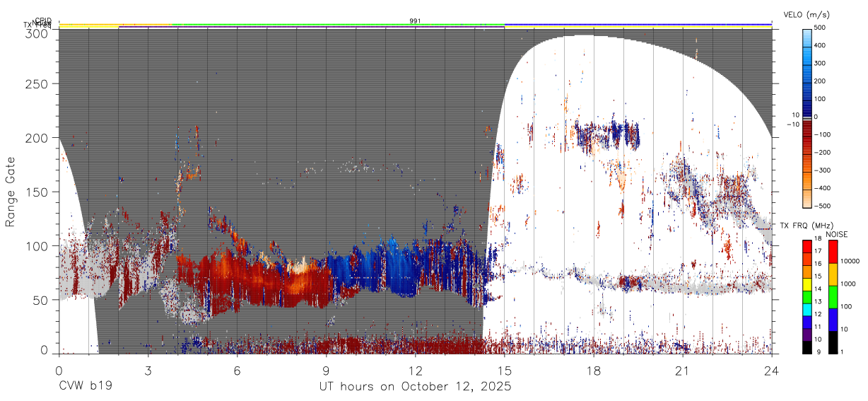Click the 14 MHz label on TX FRQ scale

point(819,290)
